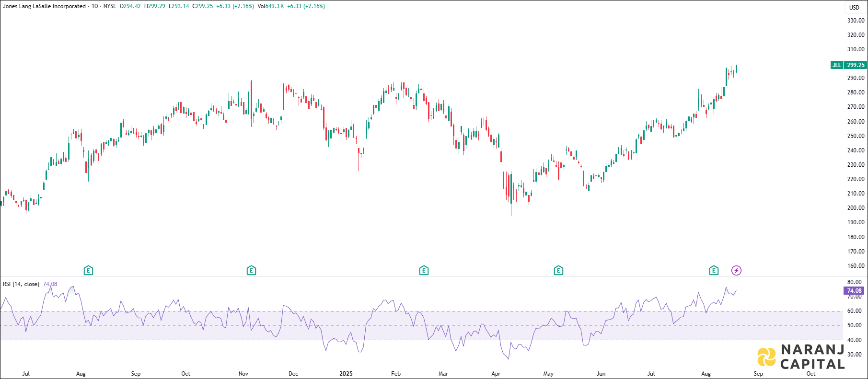Click the Dec label on time axis
The width and height of the screenshot is (868, 379).
point(293,374)
